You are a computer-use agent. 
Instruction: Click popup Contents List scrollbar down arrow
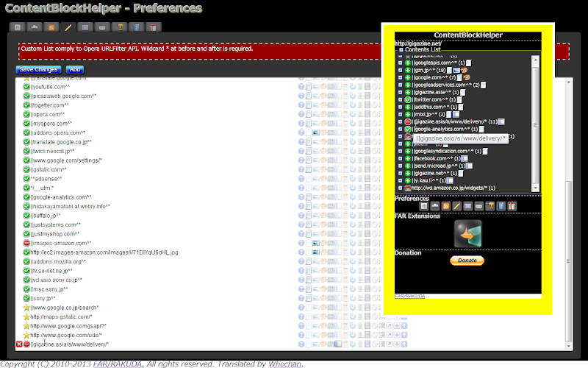pyautogui.click(x=536, y=188)
